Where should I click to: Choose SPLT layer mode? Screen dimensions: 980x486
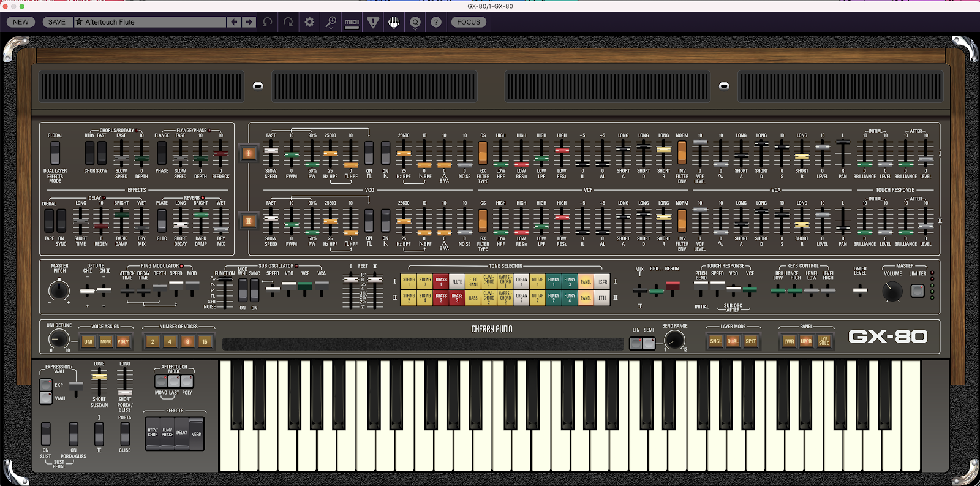751,341
